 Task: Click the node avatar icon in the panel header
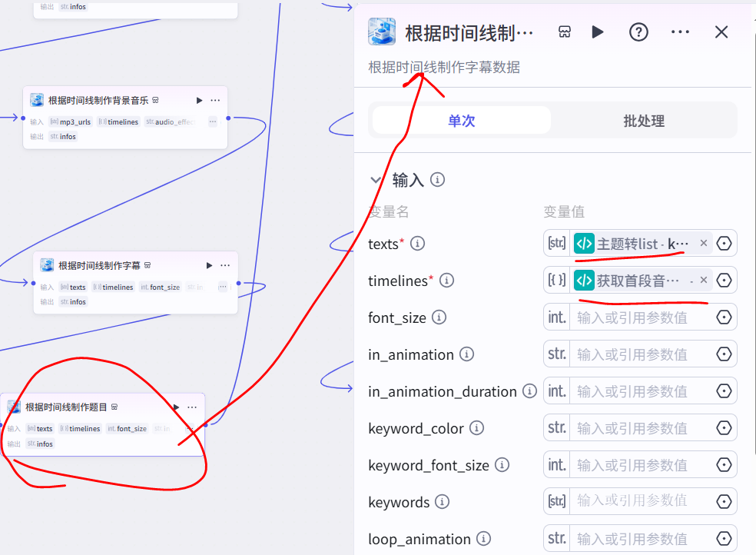pos(382,32)
